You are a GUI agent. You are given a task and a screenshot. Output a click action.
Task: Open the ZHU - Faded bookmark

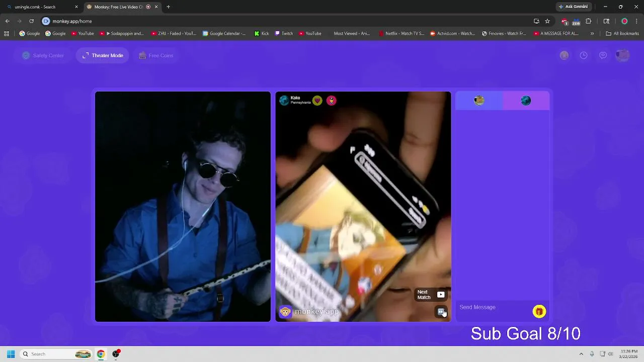pyautogui.click(x=173, y=34)
